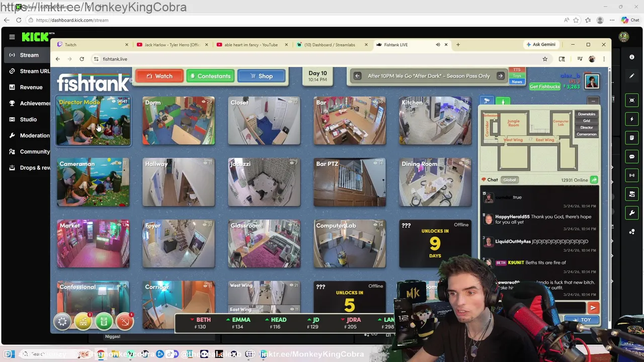644x362 pixels.
Task: Select the News filter
Action: tap(517, 82)
